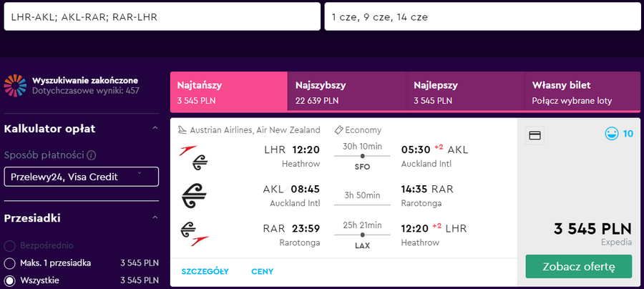The image size is (644, 289).
Task: Select the Bezpośrednio radio option
Action: point(9,246)
